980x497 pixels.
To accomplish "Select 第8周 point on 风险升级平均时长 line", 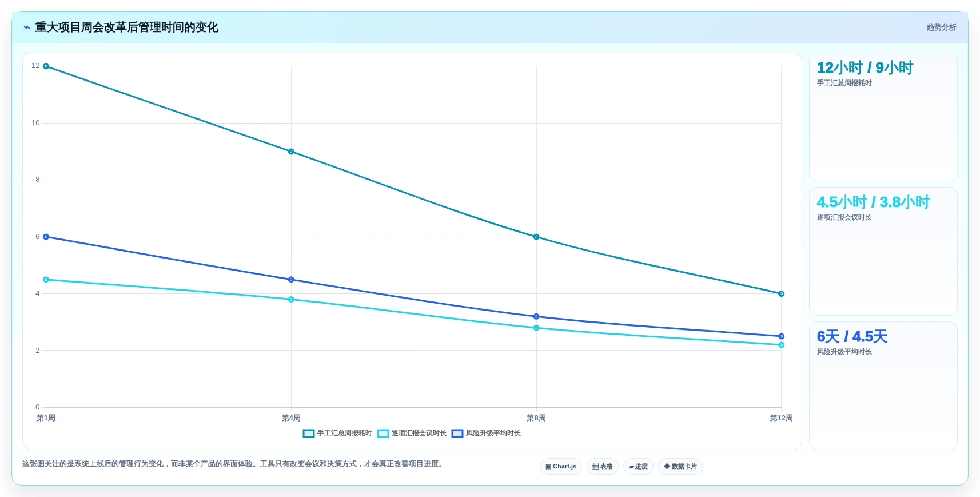I will 536,316.
